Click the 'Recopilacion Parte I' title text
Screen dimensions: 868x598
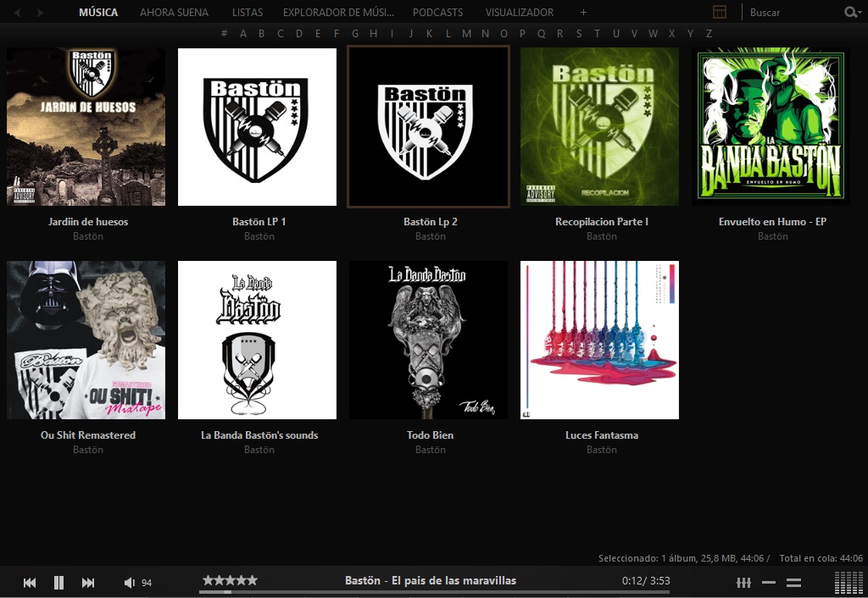tap(602, 222)
